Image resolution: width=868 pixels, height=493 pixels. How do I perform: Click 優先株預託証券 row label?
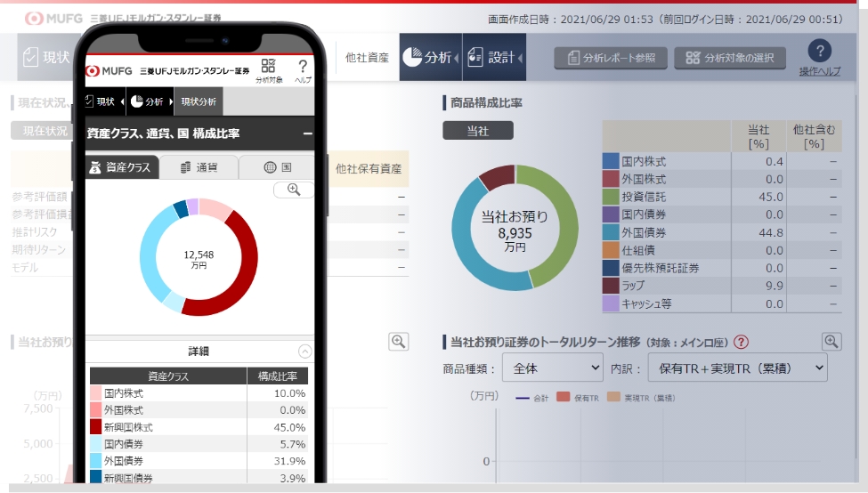coord(660,268)
